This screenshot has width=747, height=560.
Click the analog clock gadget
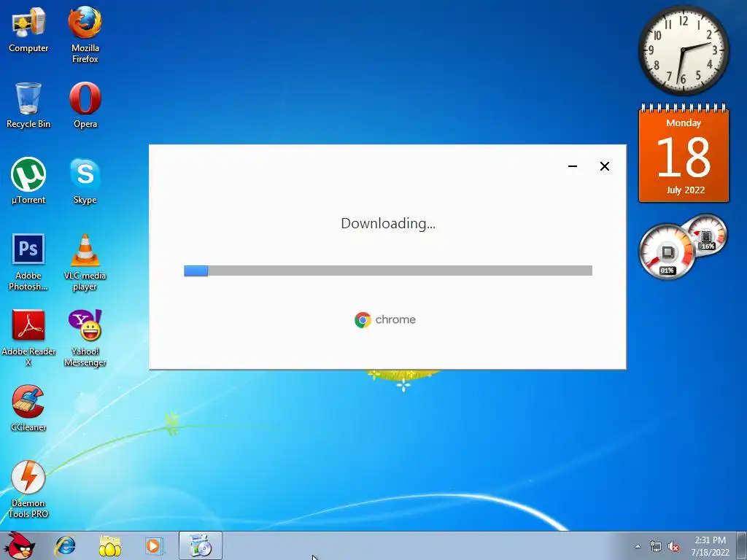[683, 50]
